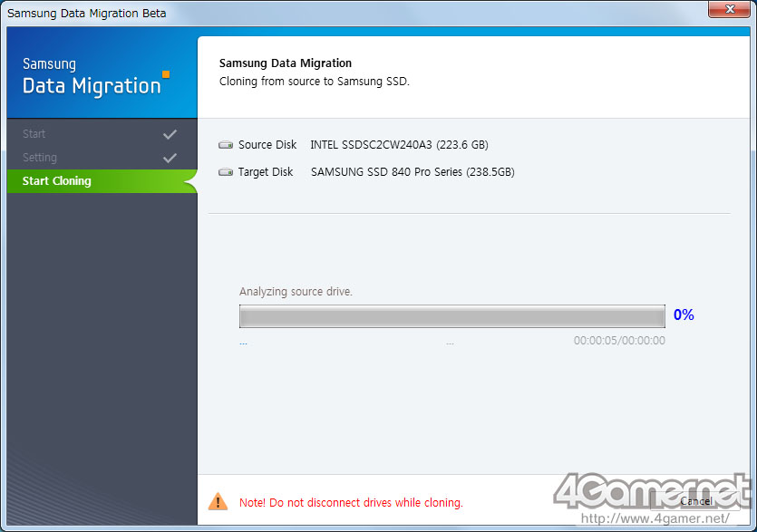Click the checkmark beside the Setting step
The image size is (757, 532).
[170, 158]
